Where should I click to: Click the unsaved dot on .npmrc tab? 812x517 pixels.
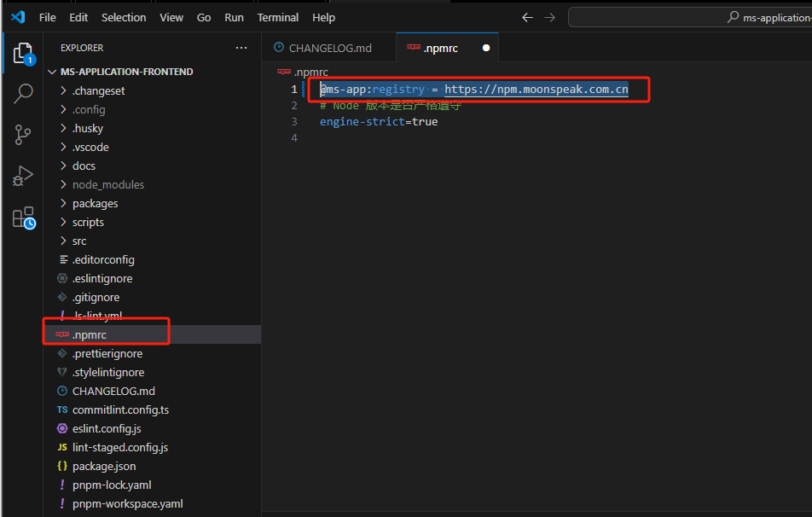click(486, 48)
